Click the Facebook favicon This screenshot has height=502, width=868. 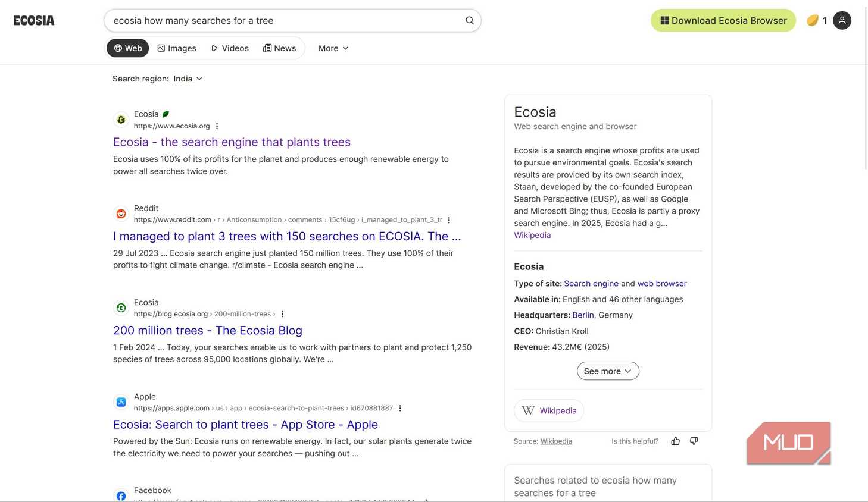click(x=121, y=495)
